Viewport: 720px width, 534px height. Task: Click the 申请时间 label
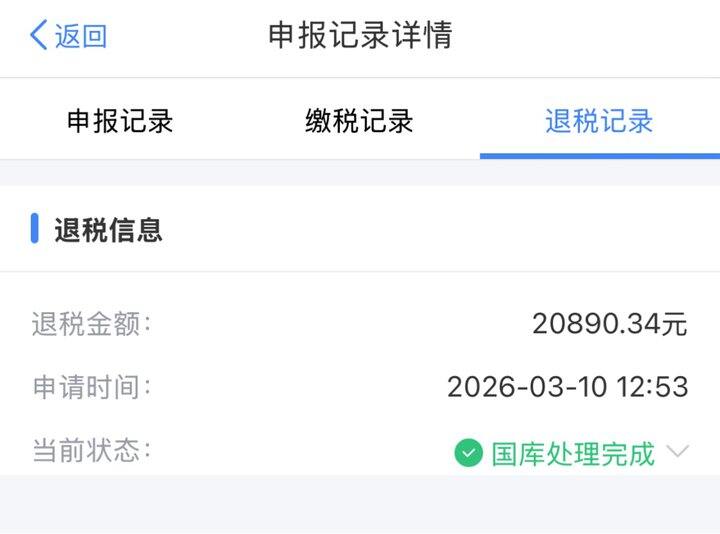[90, 387]
